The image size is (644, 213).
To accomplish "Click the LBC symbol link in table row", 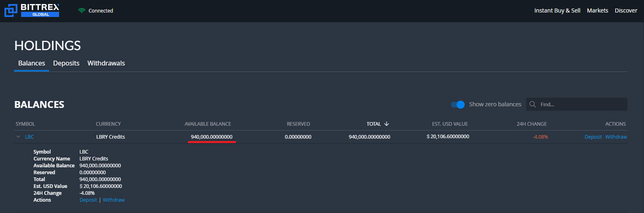I will click(x=30, y=137).
